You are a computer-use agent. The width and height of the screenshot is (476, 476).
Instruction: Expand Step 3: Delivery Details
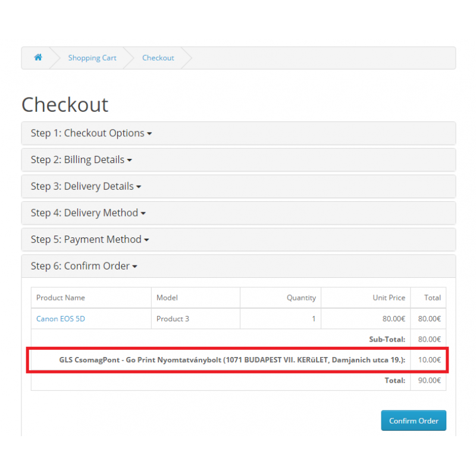pos(86,186)
